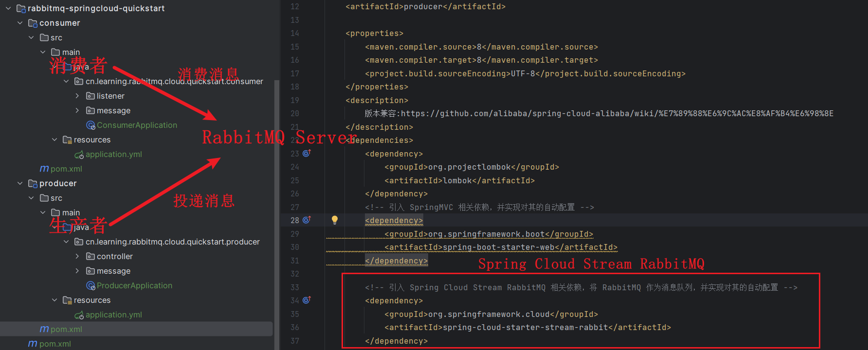Expand the producer controller package
This screenshot has height=350, width=868.
click(x=77, y=256)
